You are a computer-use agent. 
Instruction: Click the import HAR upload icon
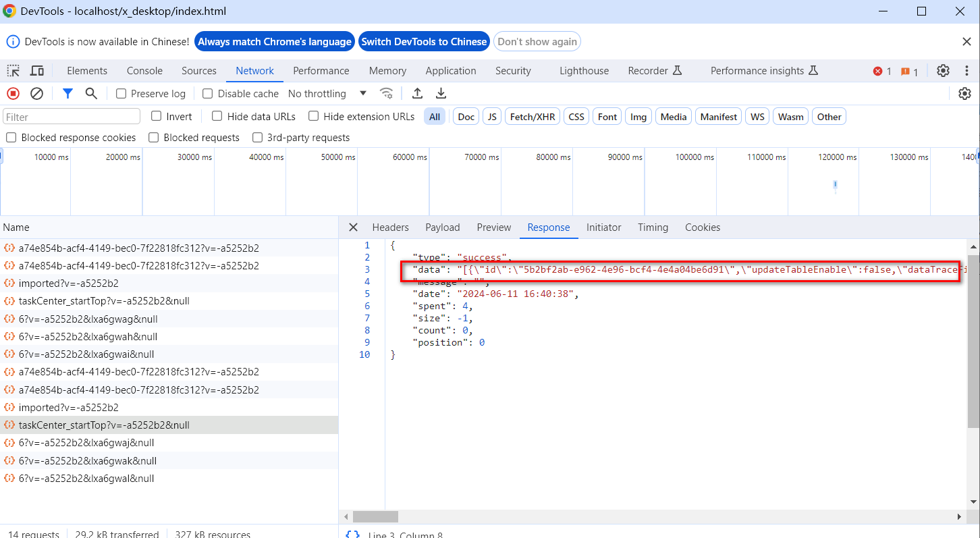pyautogui.click(x=418, y=94)
